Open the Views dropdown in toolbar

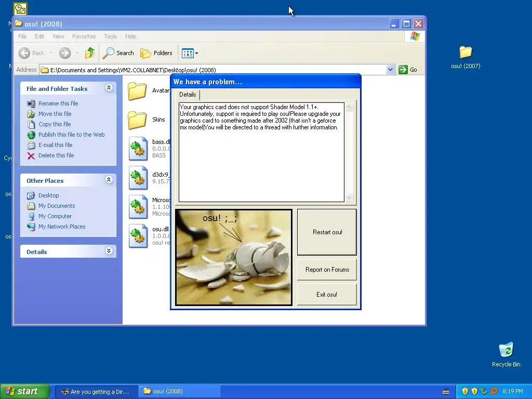(190, 53)
